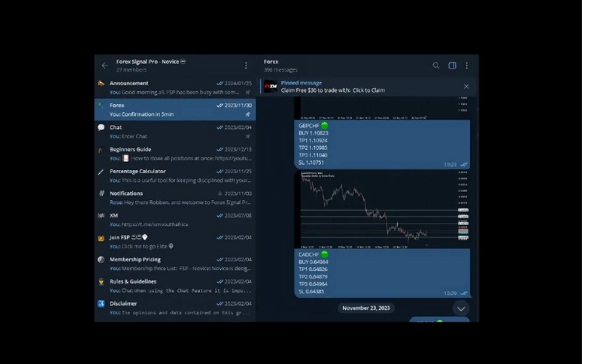
Task: Click the 'TP1 1.10924' line in GBPCHF message
Action: point(313,140)
